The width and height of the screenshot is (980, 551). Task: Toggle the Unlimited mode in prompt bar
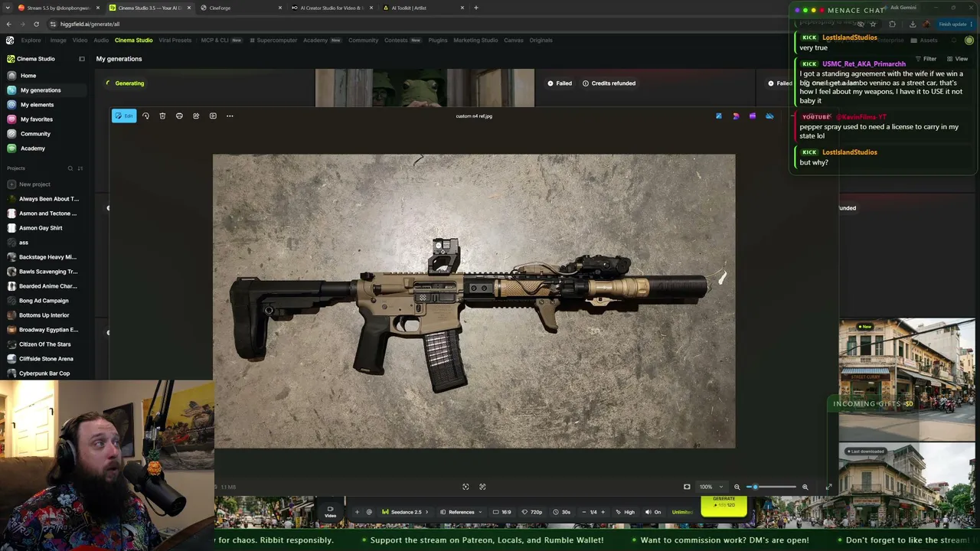click(x=682, y=512)
